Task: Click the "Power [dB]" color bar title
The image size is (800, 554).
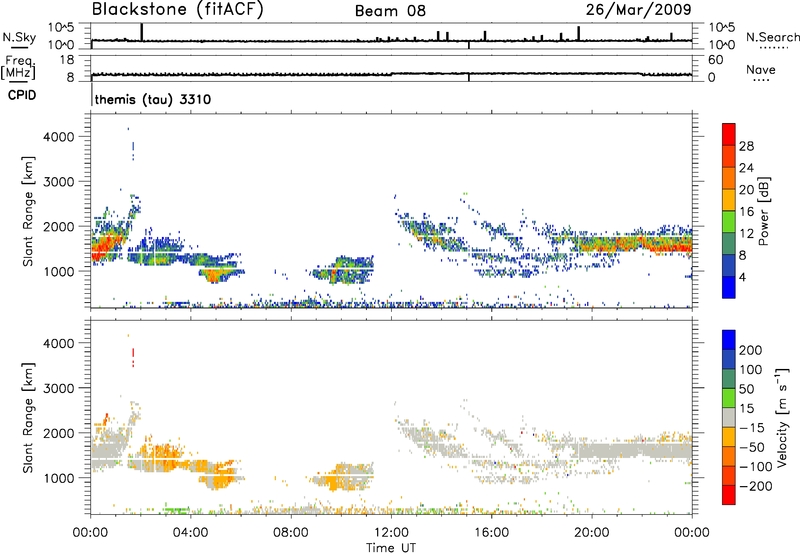Action: click(763, 211)
